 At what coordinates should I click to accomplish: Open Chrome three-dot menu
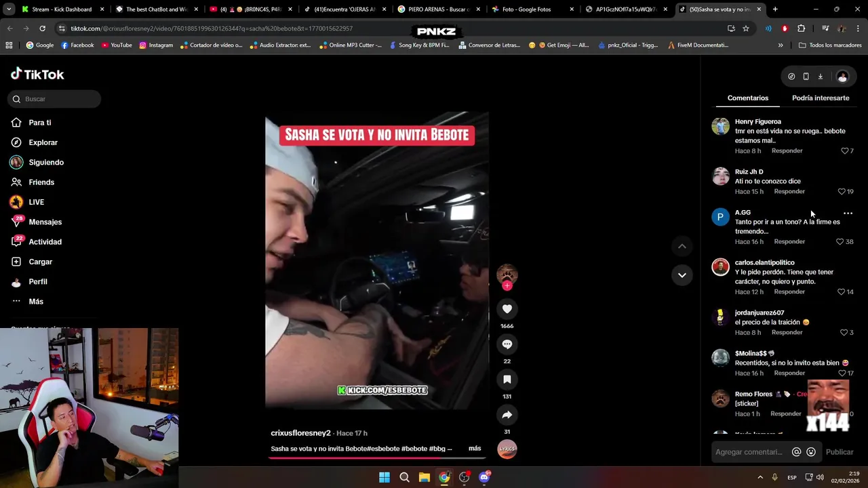(858, 28)
